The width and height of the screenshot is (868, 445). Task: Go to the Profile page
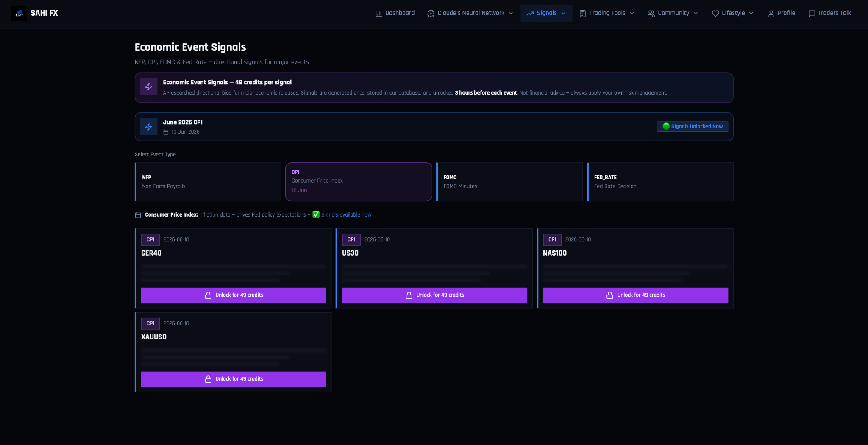coord(782,13)
